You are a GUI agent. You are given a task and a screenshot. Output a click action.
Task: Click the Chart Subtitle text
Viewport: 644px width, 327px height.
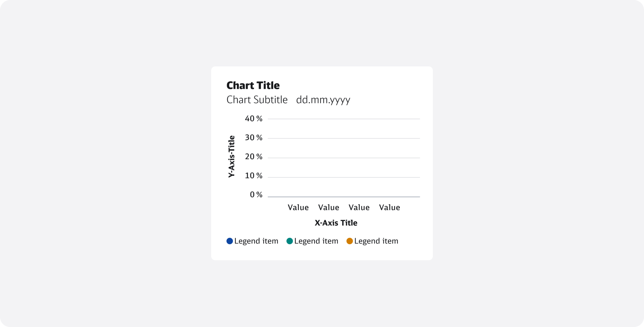pos(257,100)
